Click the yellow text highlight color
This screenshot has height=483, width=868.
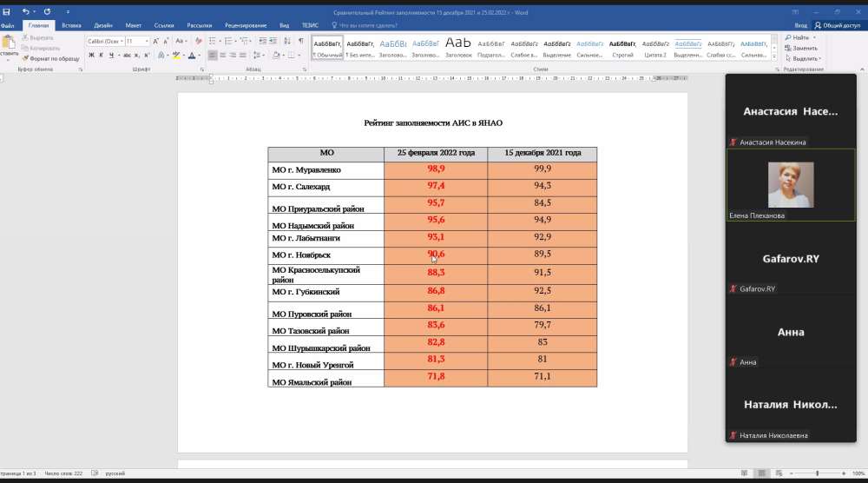[x=176, y=56]
